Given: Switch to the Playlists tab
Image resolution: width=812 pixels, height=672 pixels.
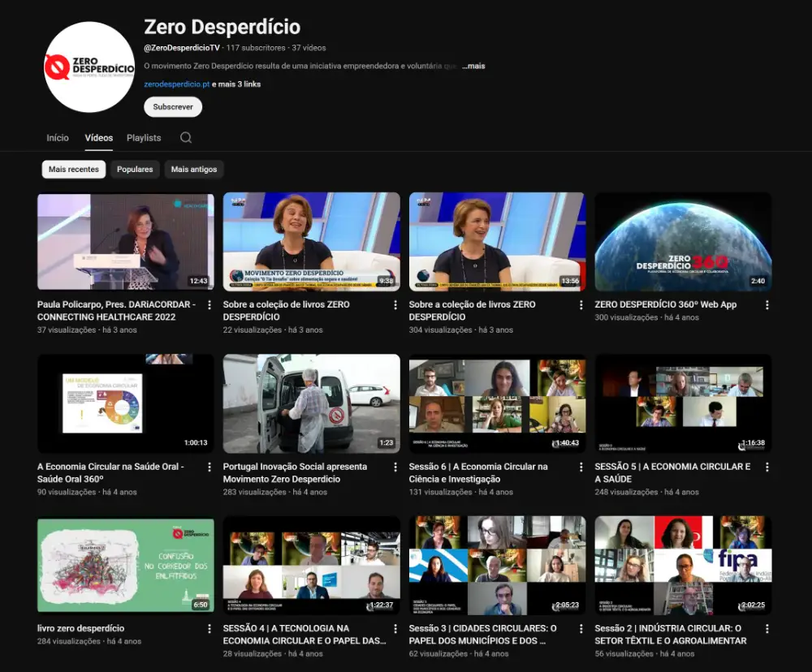Looking at the screenshot, I should point(144,138).
